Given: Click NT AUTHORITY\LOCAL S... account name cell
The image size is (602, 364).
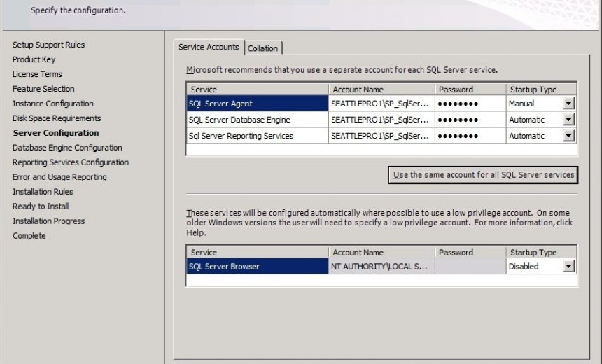Looking at the screenshot, I should 381,266.
